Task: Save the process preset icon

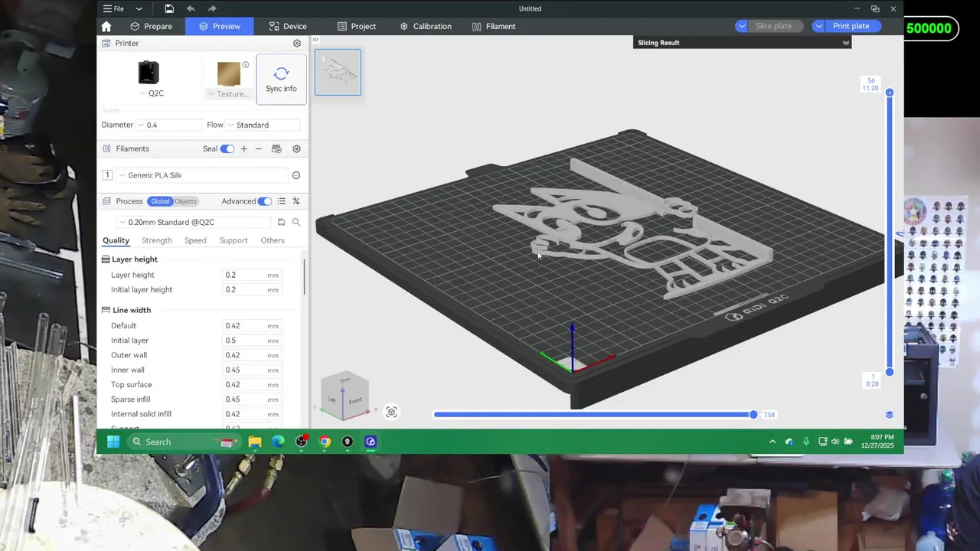Action: point(281,222)
